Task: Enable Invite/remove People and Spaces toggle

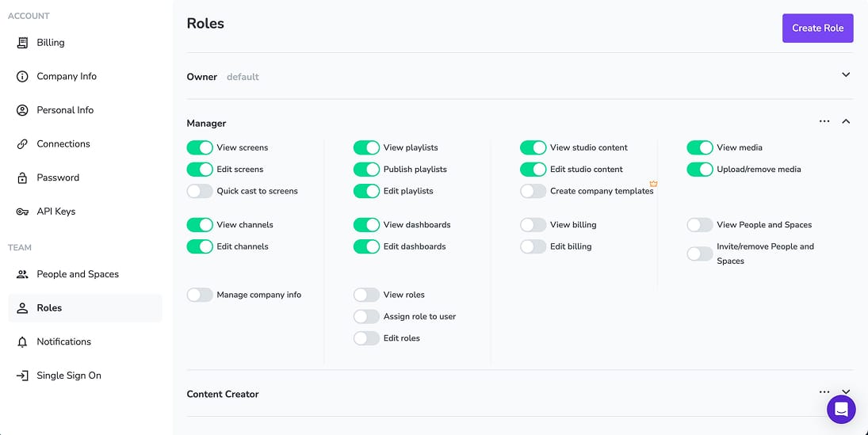Action: click(700, 254)
